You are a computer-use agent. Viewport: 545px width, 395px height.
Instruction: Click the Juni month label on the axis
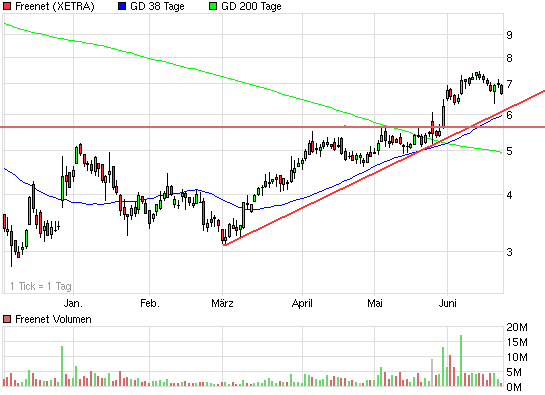(448, 303)
